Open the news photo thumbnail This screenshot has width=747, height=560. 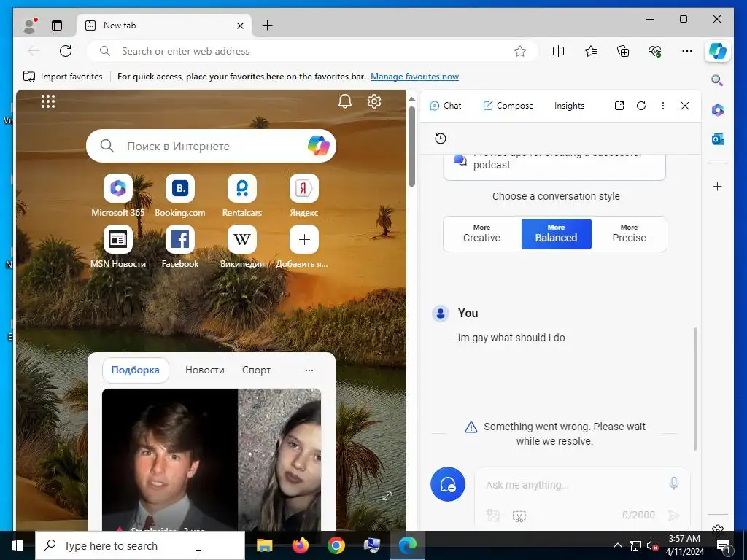coord(212,459)
